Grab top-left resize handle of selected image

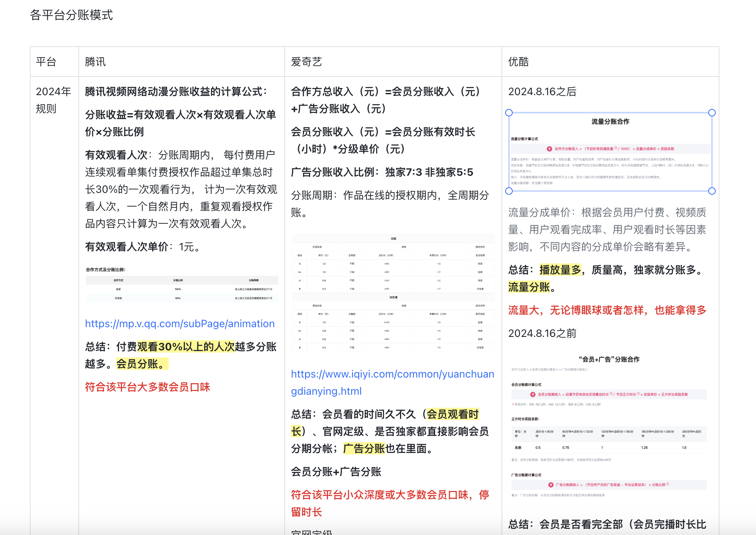coord(509,113)
